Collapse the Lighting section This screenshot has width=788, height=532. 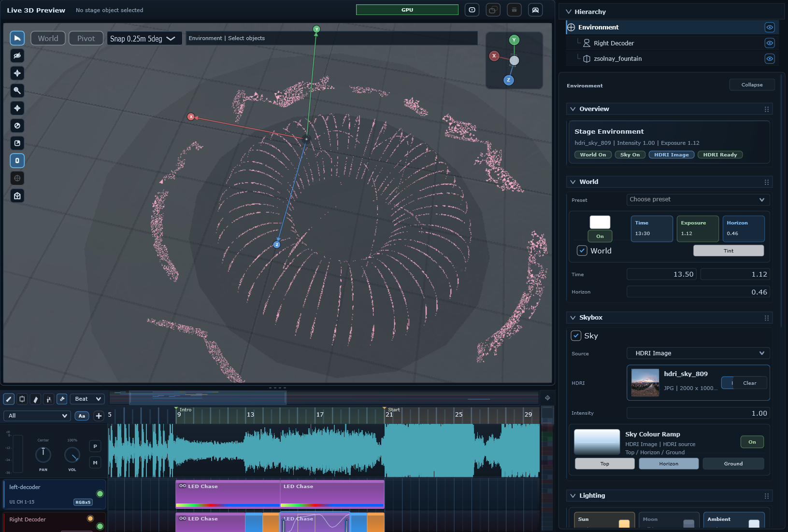pos(573,496)
